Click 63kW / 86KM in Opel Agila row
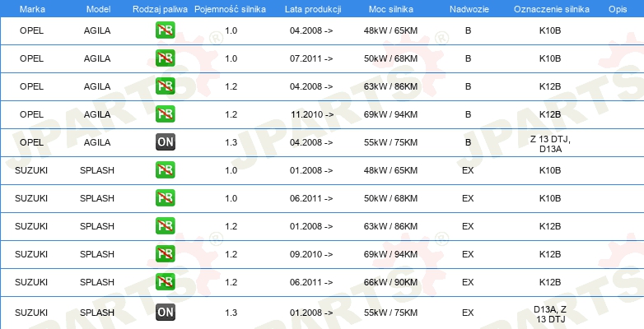Viewport: 644px width, 329px height. point(390,86)
